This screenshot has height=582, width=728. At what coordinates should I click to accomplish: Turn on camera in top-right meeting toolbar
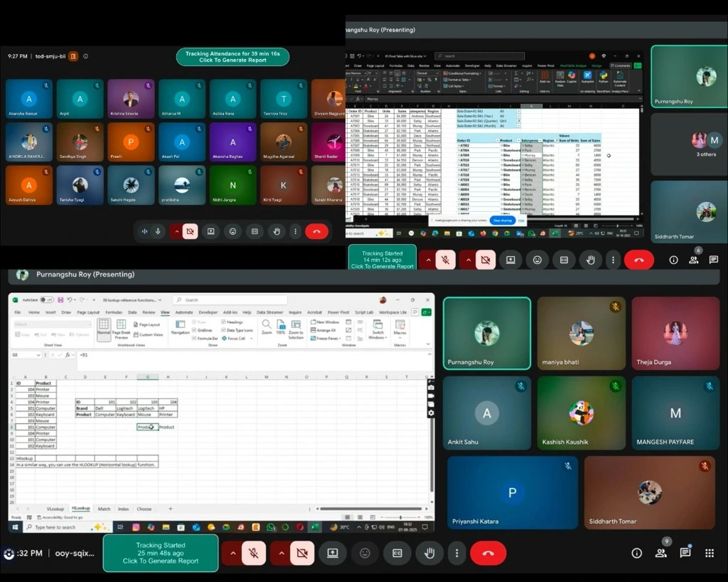tap(485, 260)
